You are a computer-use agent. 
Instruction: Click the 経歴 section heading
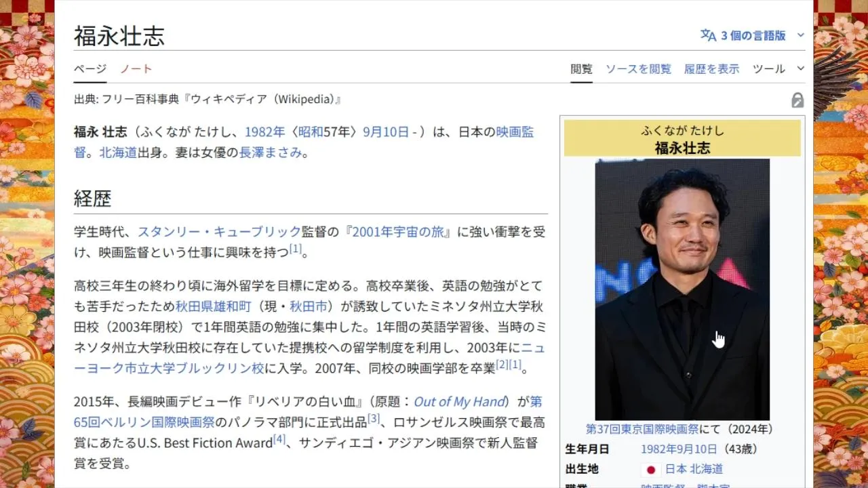click(92, 199)
